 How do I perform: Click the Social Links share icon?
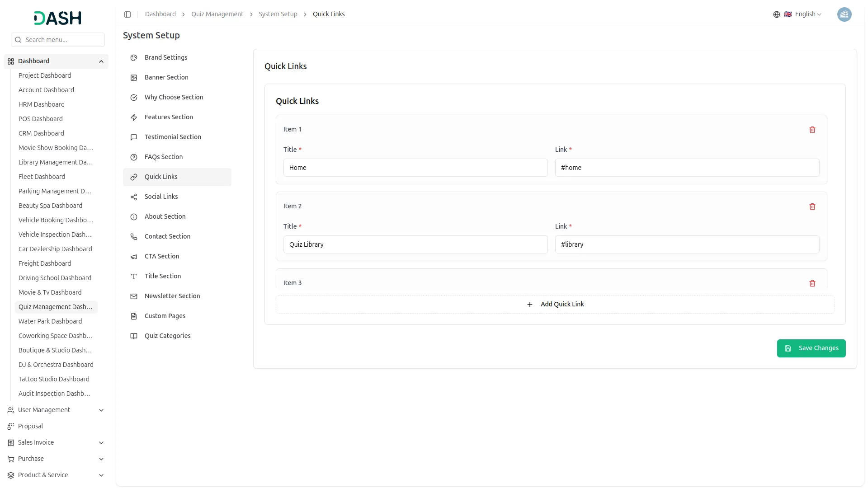click(x=134, y=197)
